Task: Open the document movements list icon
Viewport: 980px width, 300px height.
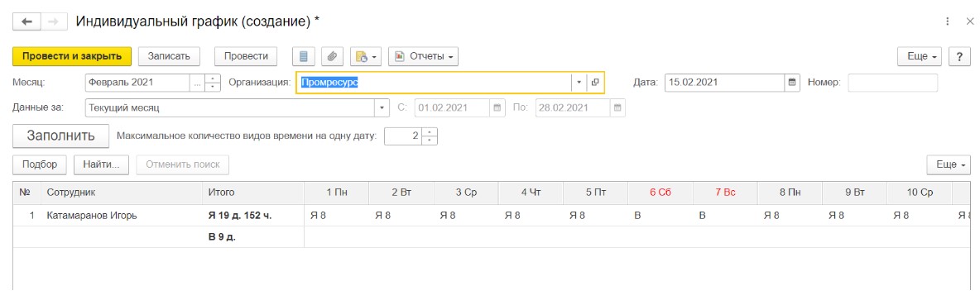Action: [304, 56]
